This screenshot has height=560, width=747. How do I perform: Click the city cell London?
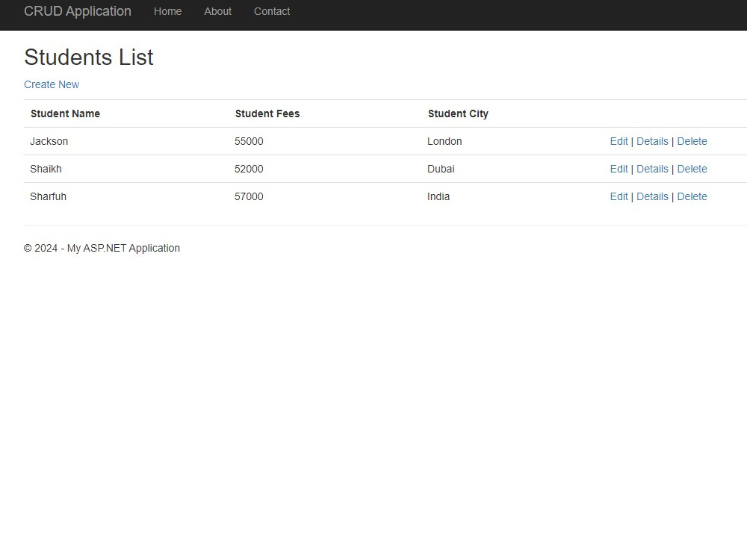(444, 141)
